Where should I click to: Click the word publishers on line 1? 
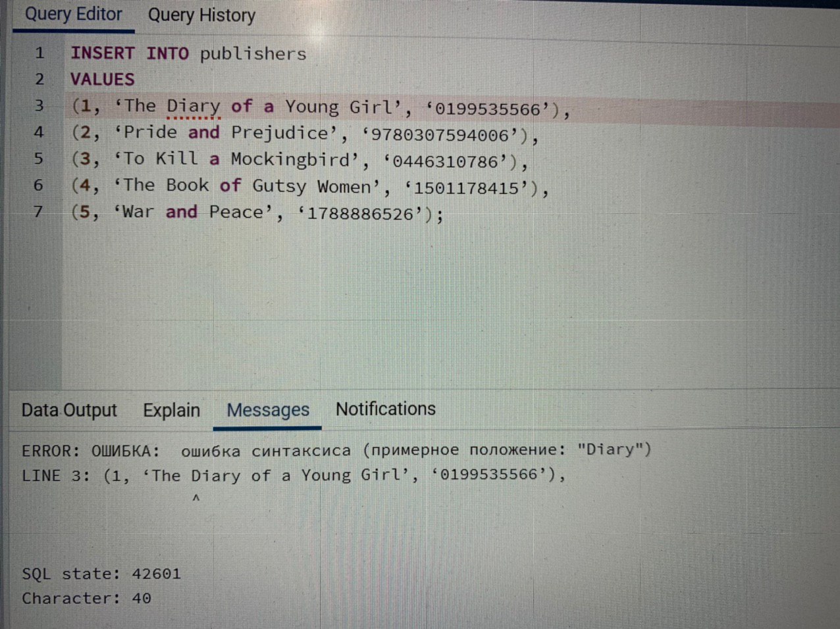coord(253,54)
